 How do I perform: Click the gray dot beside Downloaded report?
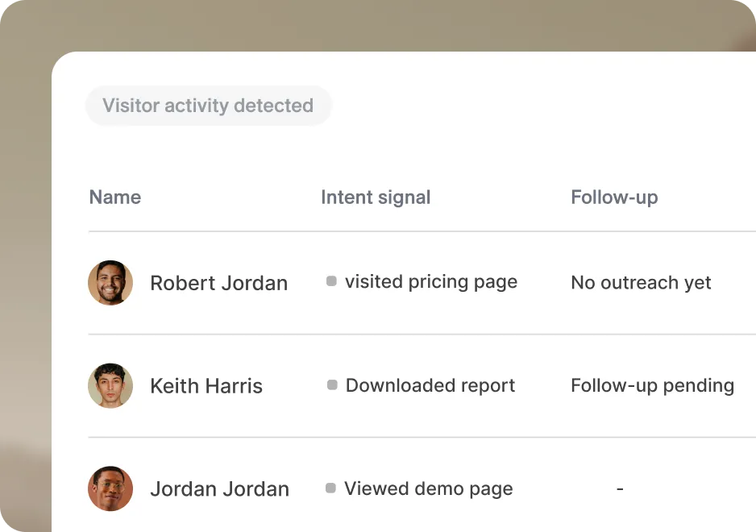pyautogui.click(x=332, y=384)
